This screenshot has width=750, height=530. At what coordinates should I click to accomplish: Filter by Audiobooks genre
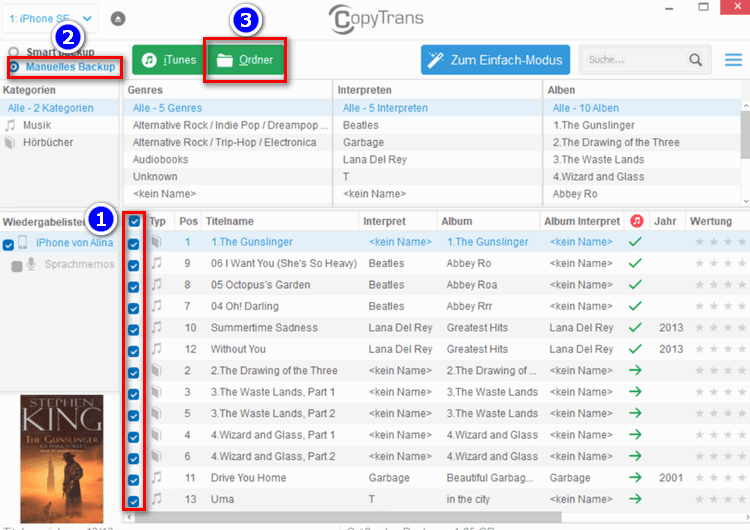(x=228, y=160)
